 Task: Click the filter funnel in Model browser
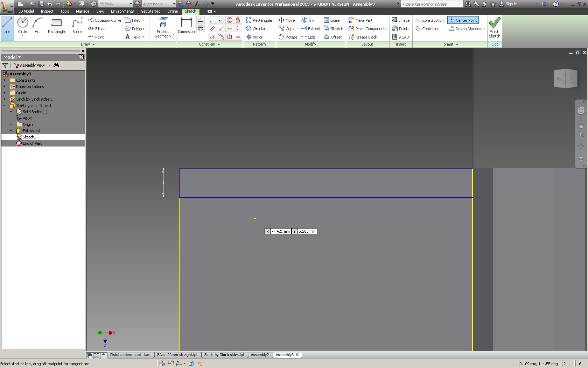click(5, 65)
